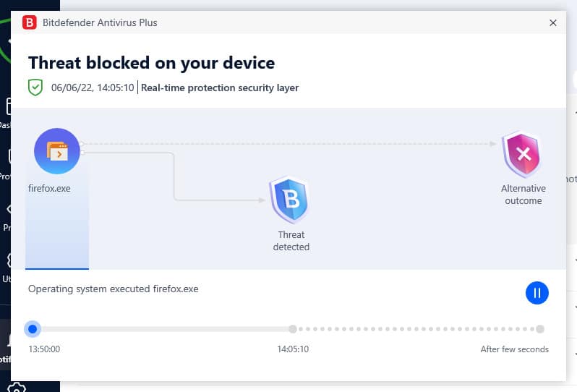The width and height of the screenshot is (577, 392).
Task: Click the dotted section of the timeline
Action: [416, 329]
